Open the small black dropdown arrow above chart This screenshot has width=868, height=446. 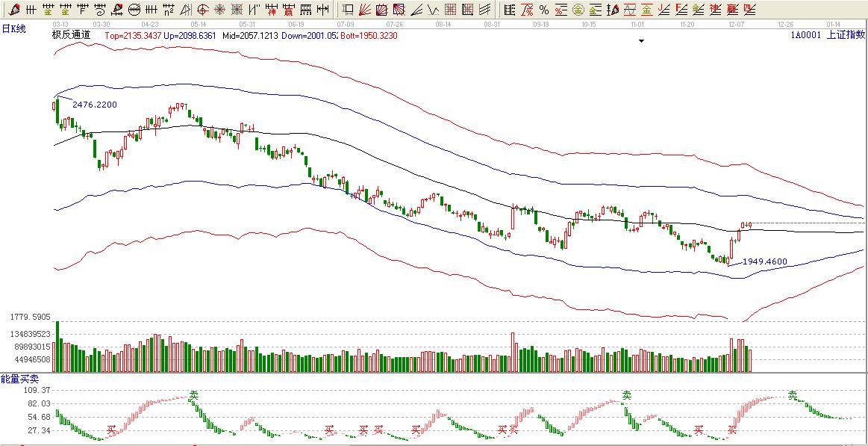[640, 42]
